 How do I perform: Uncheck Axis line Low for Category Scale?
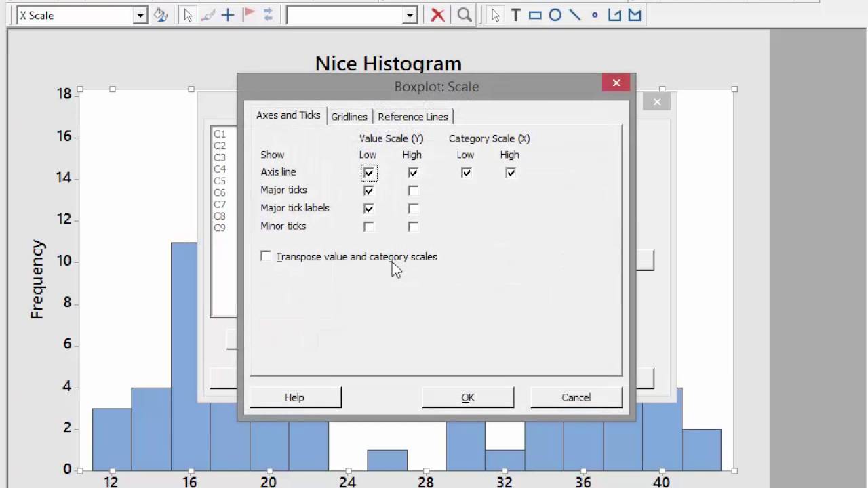pyautogui.click(x=466, y=173)
